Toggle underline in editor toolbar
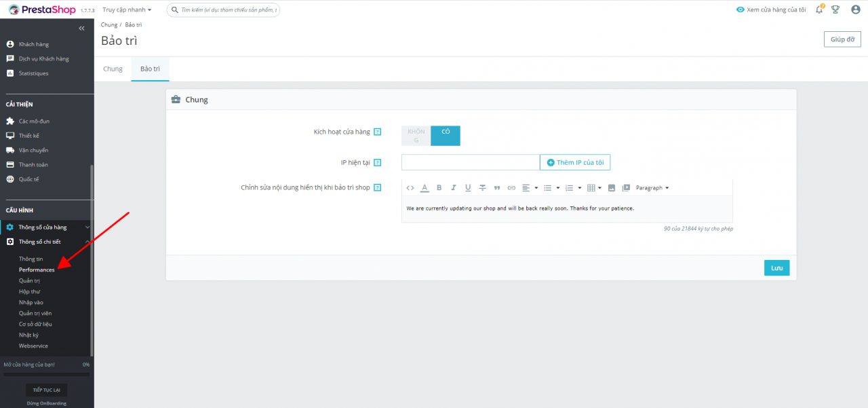 point(468,188)
